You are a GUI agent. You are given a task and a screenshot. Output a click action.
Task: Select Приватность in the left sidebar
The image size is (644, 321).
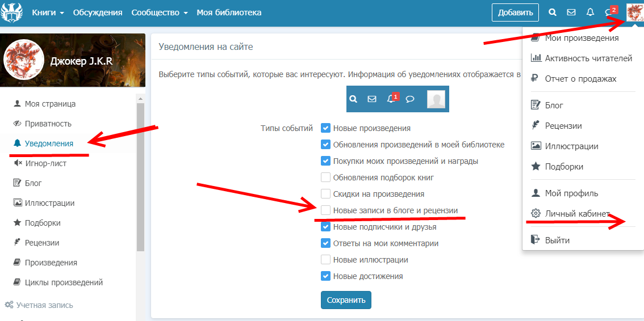[48, 124]
